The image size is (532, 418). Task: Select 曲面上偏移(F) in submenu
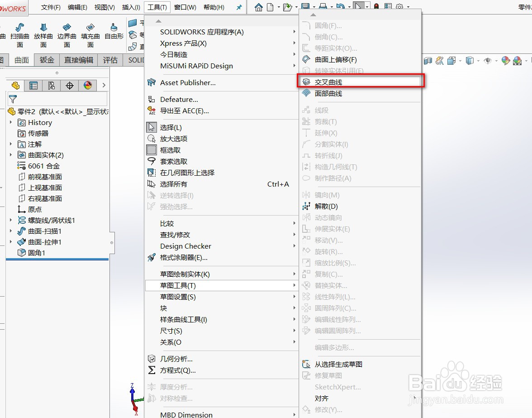[x=361, y=59]
